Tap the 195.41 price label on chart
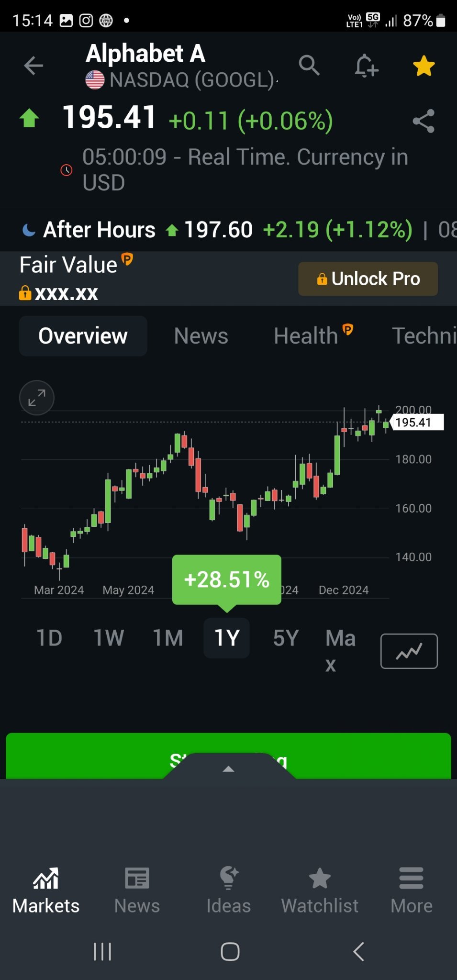Screen dimensions: 457x980 417,422
